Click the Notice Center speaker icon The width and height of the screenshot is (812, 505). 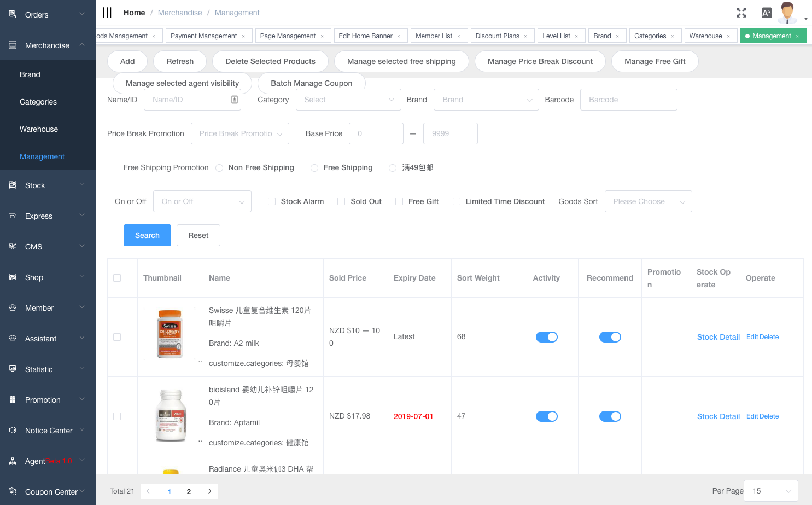tap(13, 431)
